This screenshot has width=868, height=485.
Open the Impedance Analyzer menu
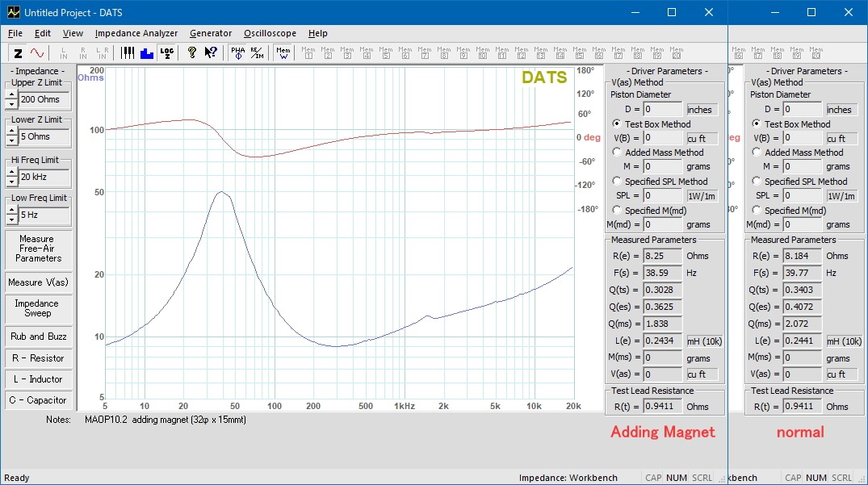136,33
